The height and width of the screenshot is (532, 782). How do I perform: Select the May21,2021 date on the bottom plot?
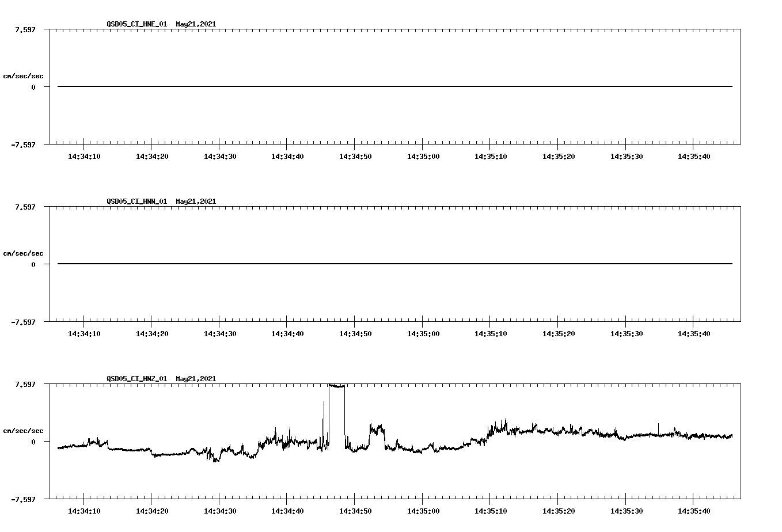point(195,379)
